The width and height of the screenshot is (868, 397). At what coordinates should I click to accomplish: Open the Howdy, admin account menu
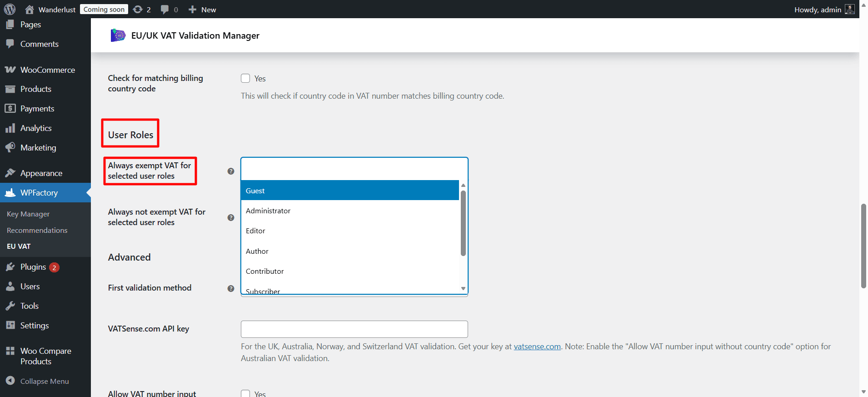(x=824, y=10)
